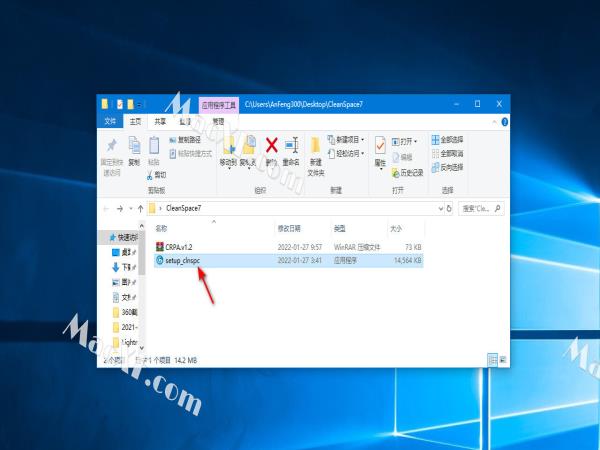Click 全部选择 (Select all) in ribbon
This screenshot has height=450, width=600.
(x=447, y=140)
